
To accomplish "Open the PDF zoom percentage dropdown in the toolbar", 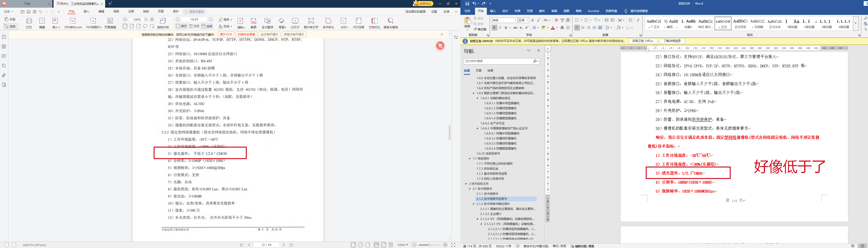I will click(146, 19).
